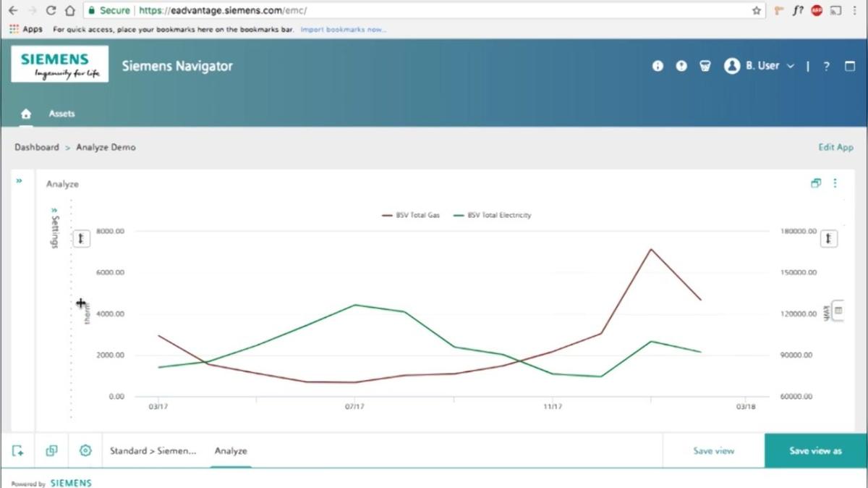The width and height of the screenshot is (868, 488).
Task: Expand the B. User account dropdown
Action: 791,66
